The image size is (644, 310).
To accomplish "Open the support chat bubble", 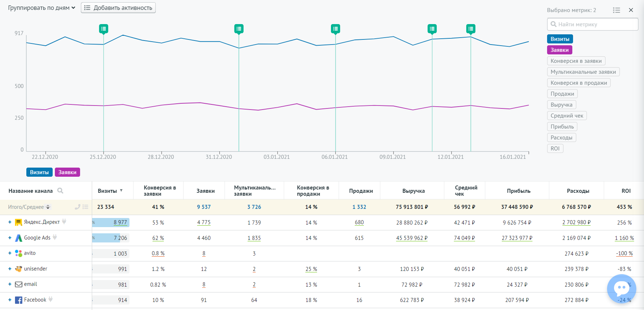I will pyautogui.click(x=622, y=288).
